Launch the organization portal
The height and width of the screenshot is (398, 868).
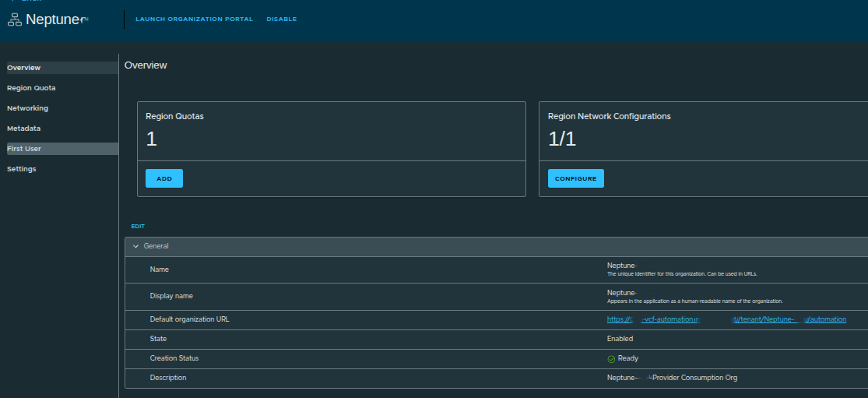coord(194,19)
